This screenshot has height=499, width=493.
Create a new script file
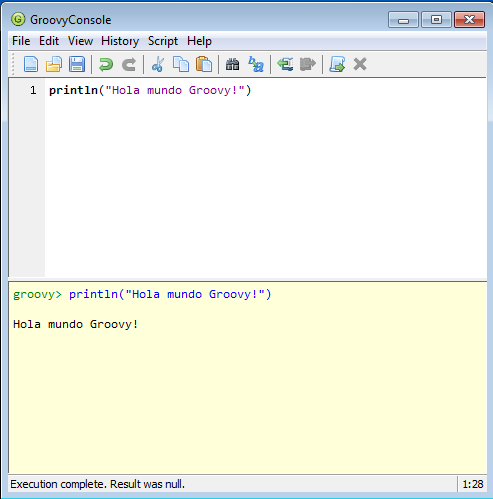31,64
